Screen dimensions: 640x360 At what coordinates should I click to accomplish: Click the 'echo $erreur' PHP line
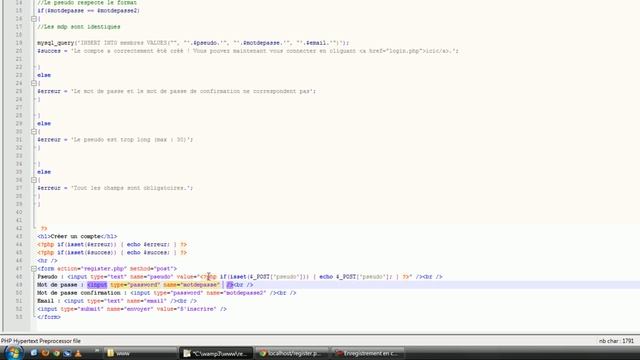(112, 244)
